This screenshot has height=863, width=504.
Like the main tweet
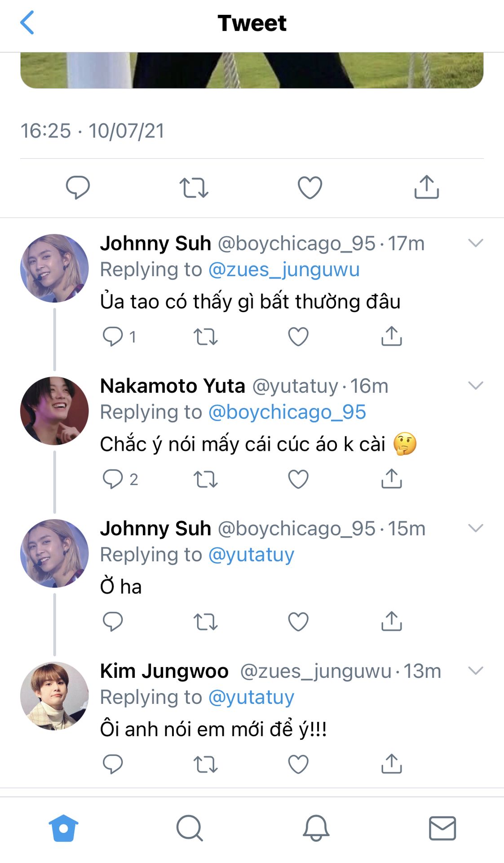tap(310, 187)
